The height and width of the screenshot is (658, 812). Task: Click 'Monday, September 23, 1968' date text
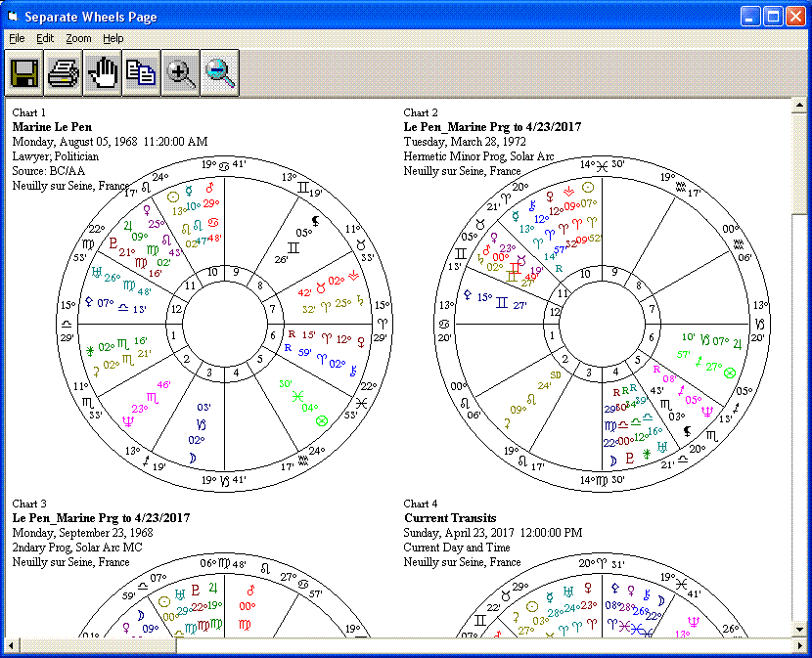point(82,533)
